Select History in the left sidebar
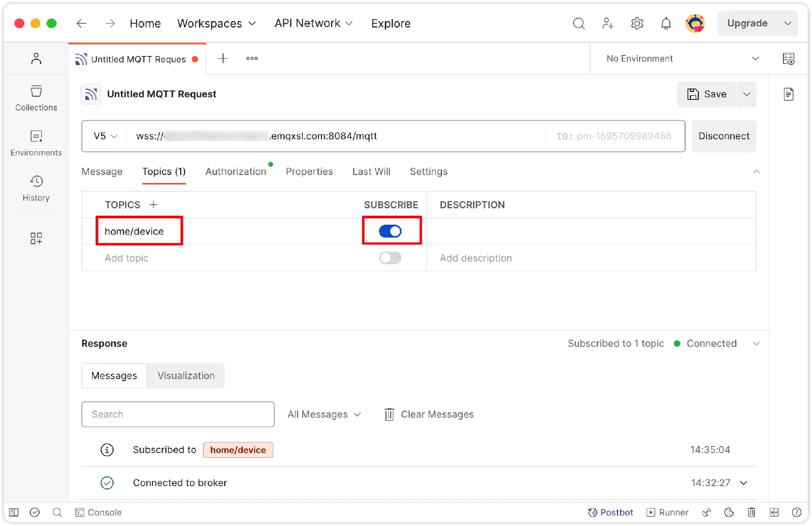 (x=36, y=188)
